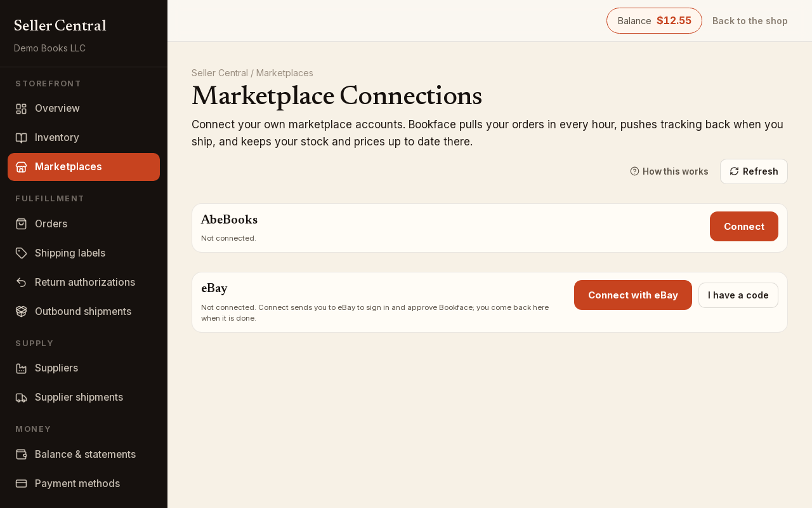Navigate to Outbound shipments

pyautogui.click(x=84, y=312)
